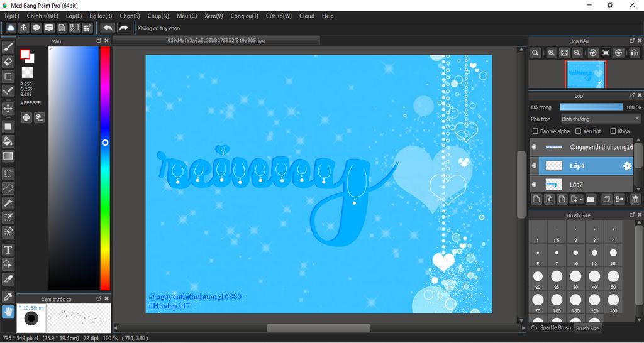Click the share/export toolbar icon
The width and height of the screenshot is (644, 343).
tap(23, 28)
